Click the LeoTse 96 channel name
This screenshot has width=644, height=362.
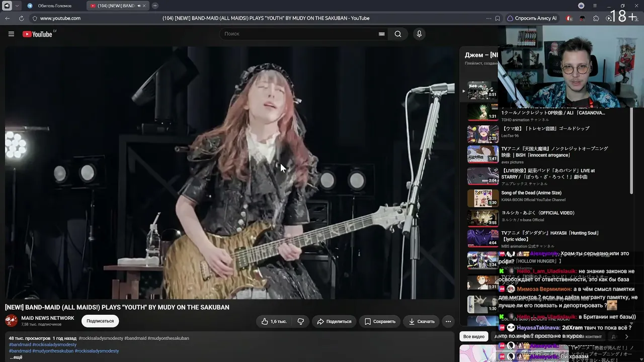pyautogui.click(x=510, y=136)
